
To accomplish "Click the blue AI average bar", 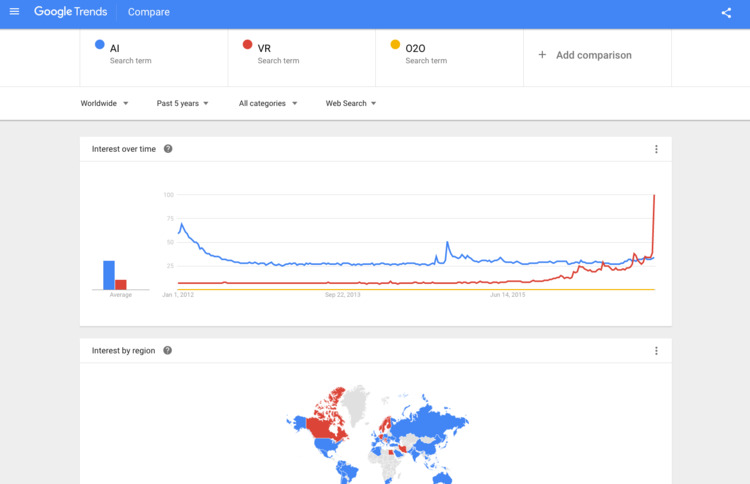I will click(109, 275).
